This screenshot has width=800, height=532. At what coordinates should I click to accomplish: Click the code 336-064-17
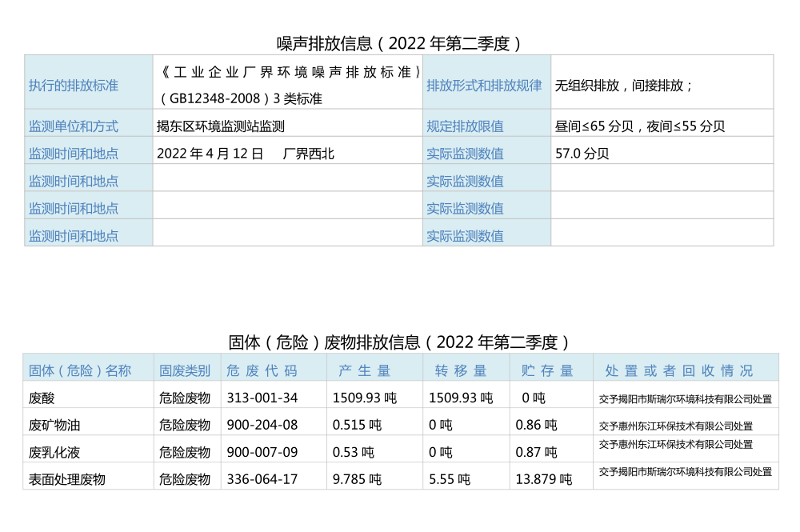coord(262,479)
